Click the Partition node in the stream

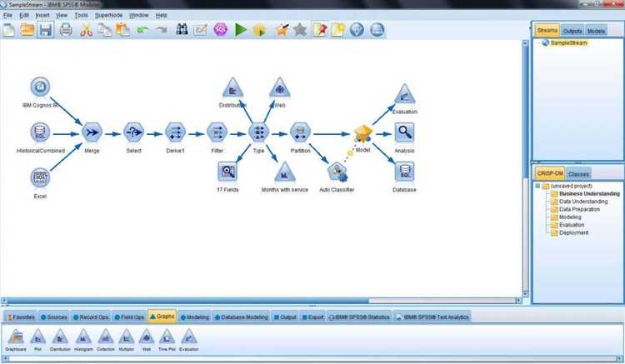click(300, 132)
